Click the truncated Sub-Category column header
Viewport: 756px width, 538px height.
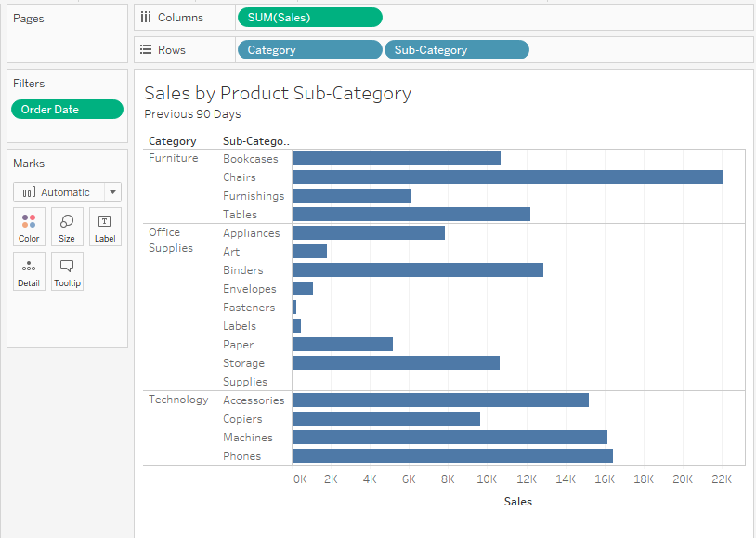point(255,141)
